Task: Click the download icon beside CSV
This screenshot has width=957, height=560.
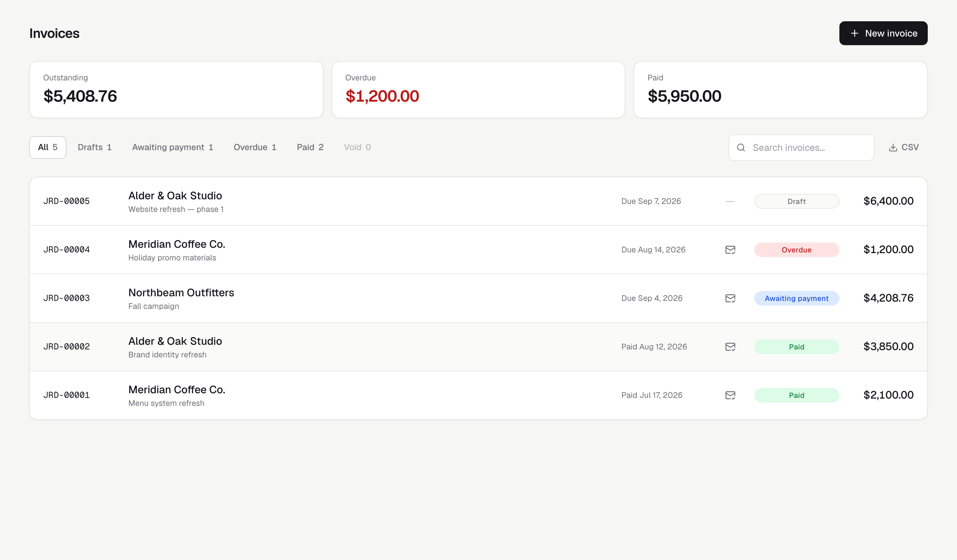Action: [x=893, y=147]
